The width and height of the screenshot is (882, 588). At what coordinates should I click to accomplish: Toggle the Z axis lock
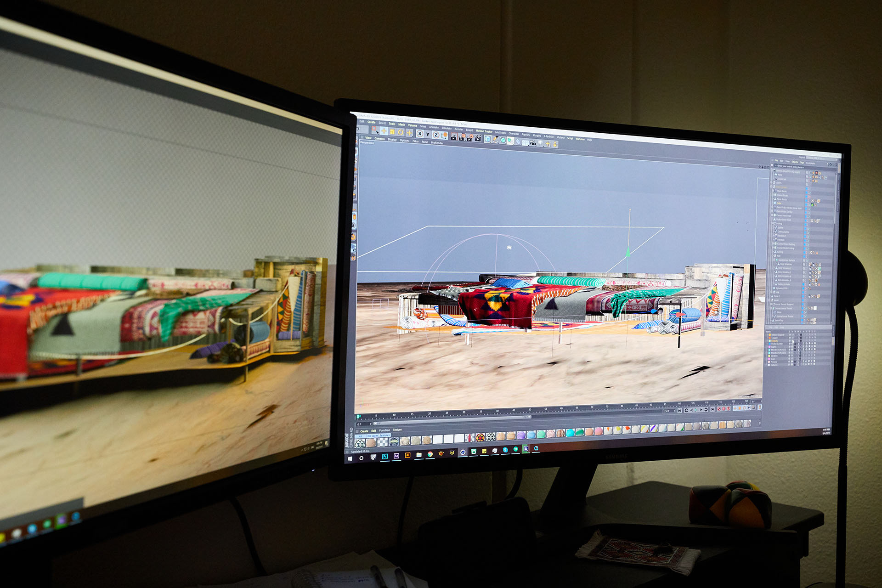pos(436,135)
